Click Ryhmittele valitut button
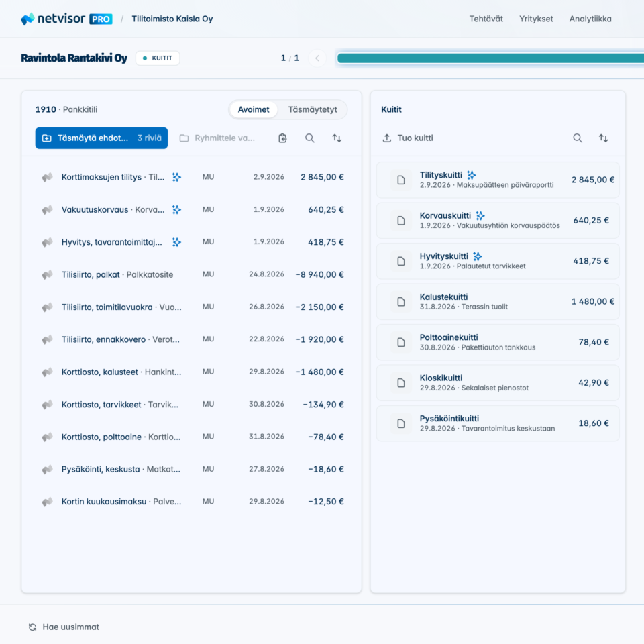This screenshot has height=644, width=644. [217, 138]
